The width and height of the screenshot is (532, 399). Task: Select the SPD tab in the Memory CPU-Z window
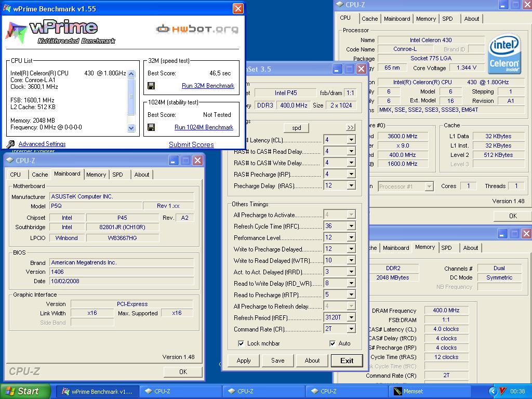(446, 248)
